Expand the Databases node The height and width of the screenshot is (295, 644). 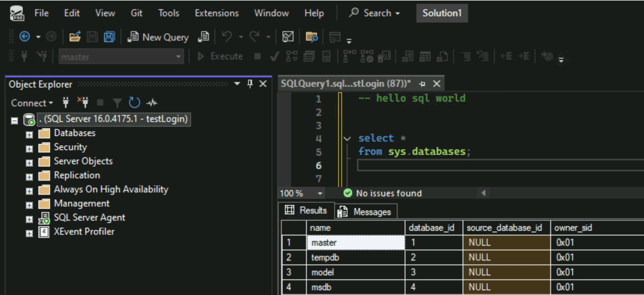coord(29,134)
